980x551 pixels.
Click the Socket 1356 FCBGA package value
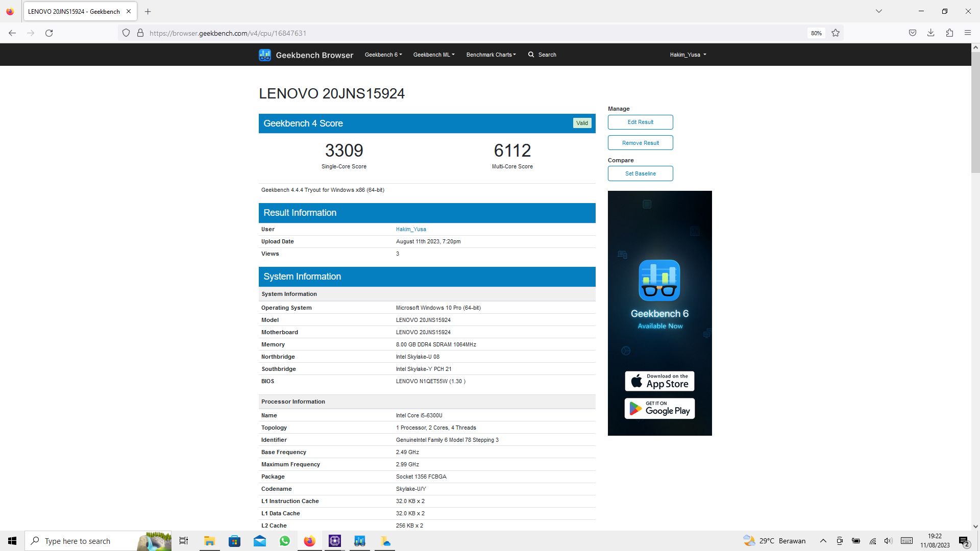pos(421,477)
